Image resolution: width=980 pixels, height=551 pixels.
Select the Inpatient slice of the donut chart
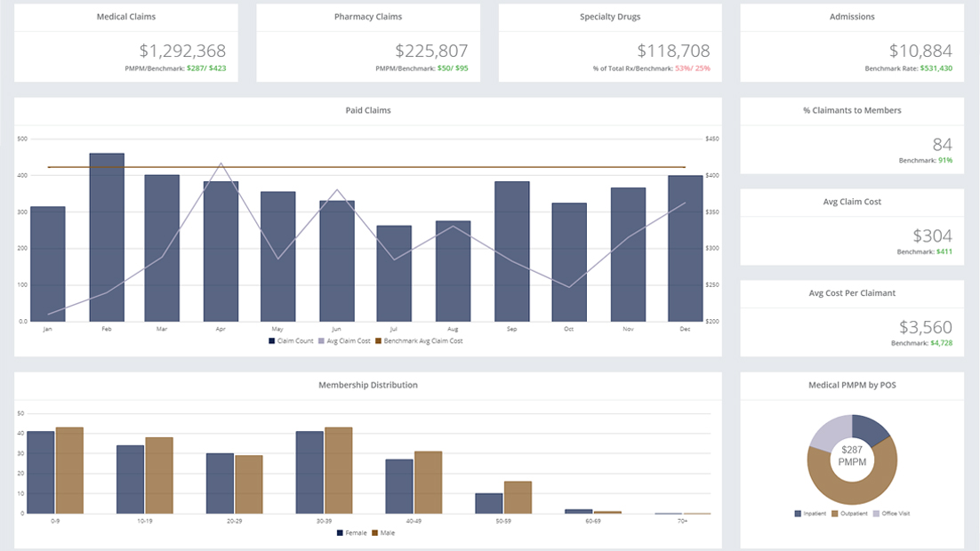point(871,428)
